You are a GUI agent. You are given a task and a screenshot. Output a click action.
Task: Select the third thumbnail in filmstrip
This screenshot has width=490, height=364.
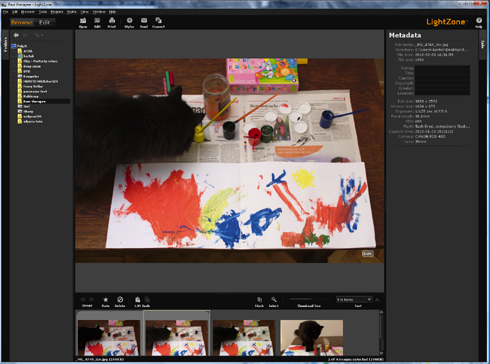click(244, 338)
